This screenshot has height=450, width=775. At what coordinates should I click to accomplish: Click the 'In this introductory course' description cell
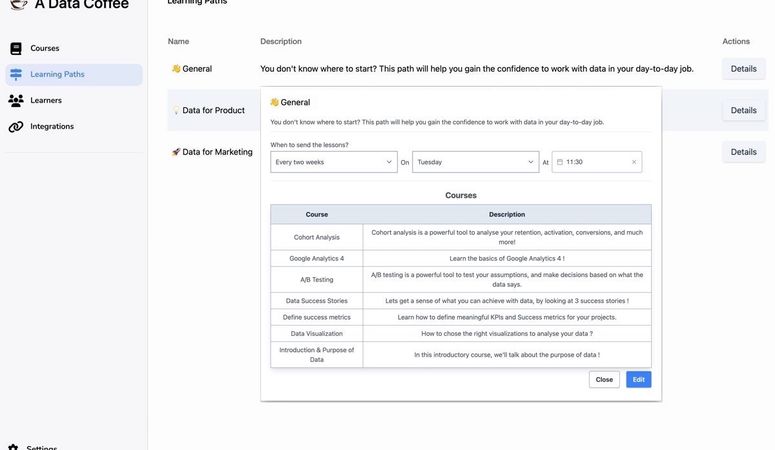coord(507,355)
